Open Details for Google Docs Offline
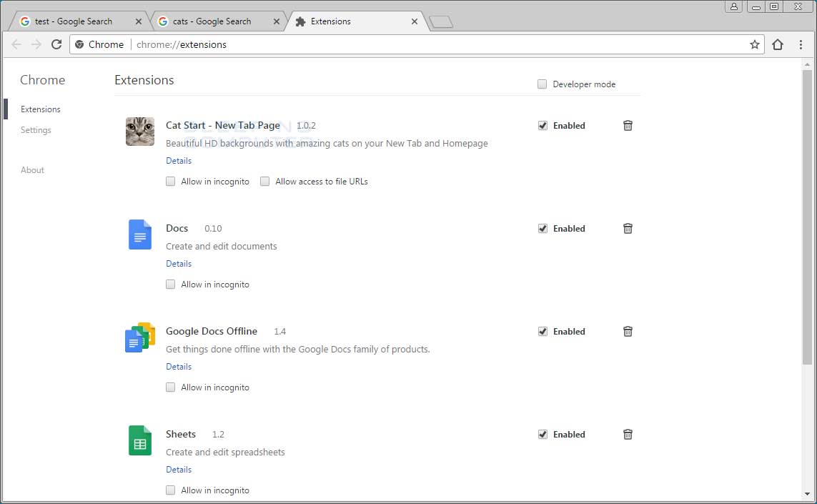817x504 pixels. [x=179, y=367]
